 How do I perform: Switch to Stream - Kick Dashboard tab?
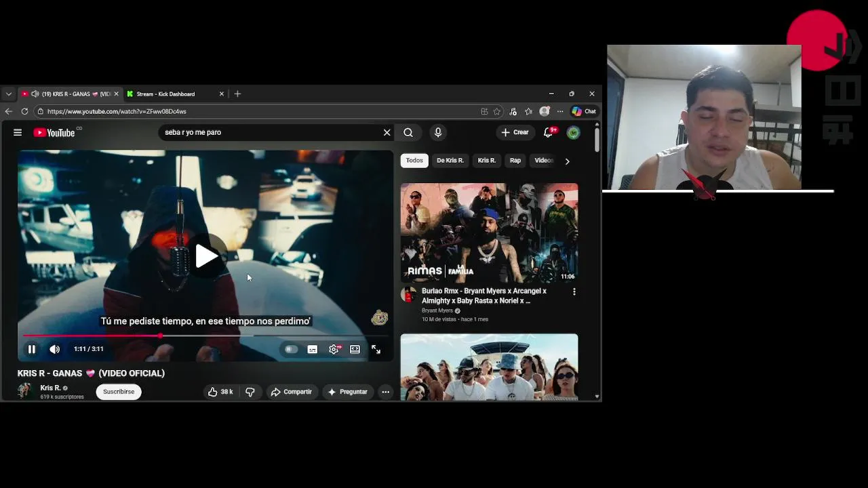click(166, 94)
